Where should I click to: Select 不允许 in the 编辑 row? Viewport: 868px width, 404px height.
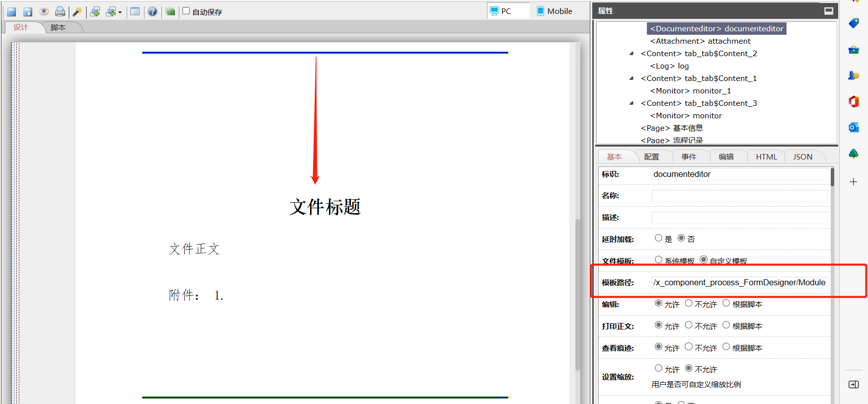tap(689, 303)
